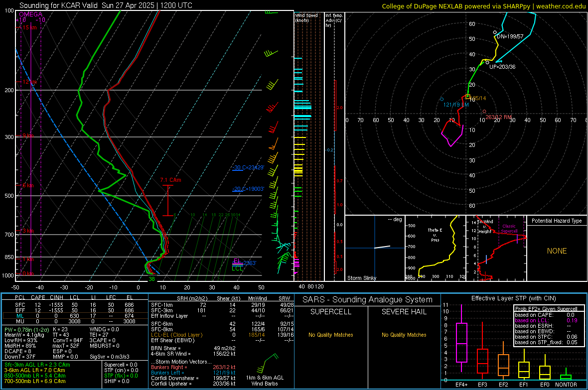Click the Effective Layer STP (with CIN) title
The image size is (588, 390).
pos(513,298)
